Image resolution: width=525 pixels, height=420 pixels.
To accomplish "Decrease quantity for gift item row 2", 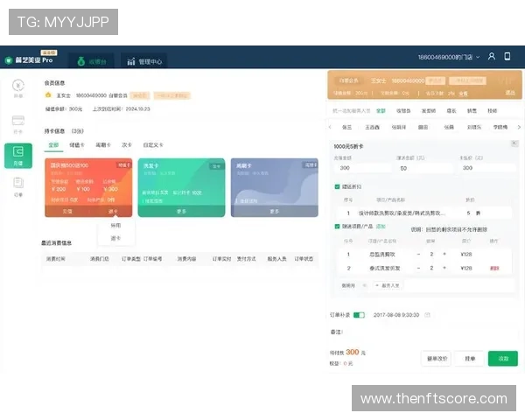I will click(418, 268).
